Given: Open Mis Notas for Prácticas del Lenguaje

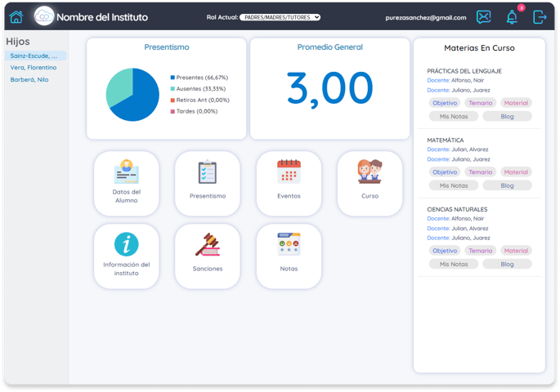Looking at the screenshot, I should click(454, 116).
